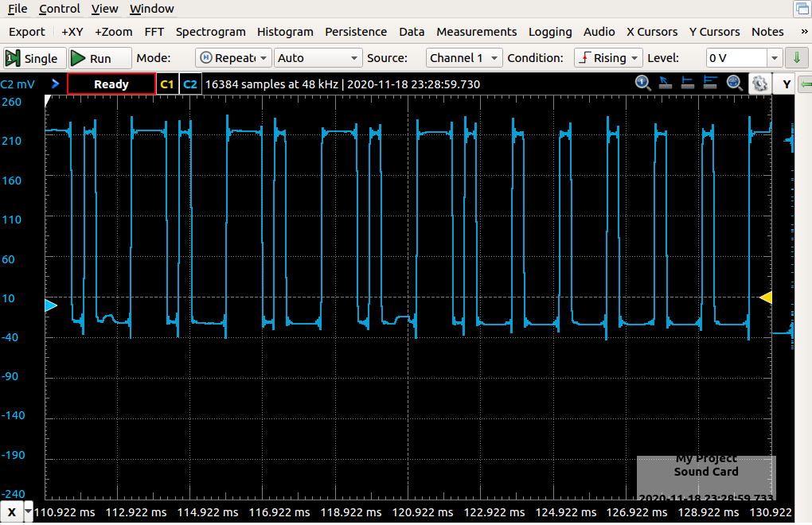Click the zoom-to-fit magnifier icon
The height and width of the screenshot is (525, 812).
coord(734,83)
